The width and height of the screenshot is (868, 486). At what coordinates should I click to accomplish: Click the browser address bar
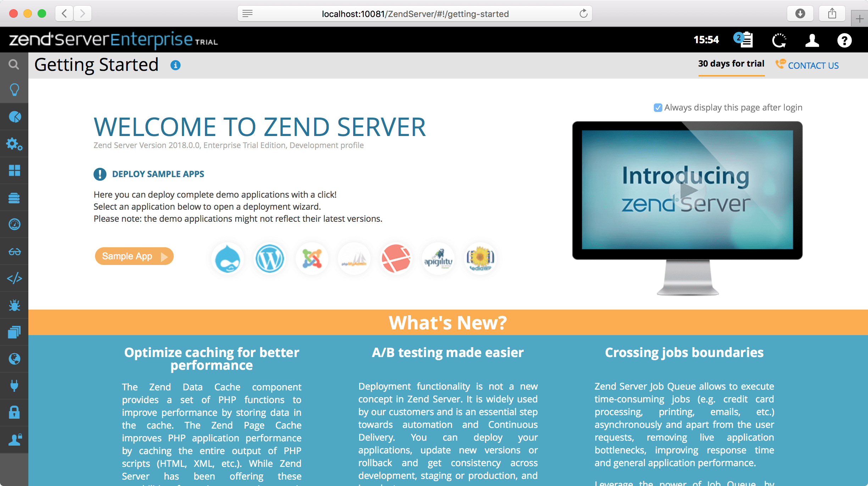point(415,14)
